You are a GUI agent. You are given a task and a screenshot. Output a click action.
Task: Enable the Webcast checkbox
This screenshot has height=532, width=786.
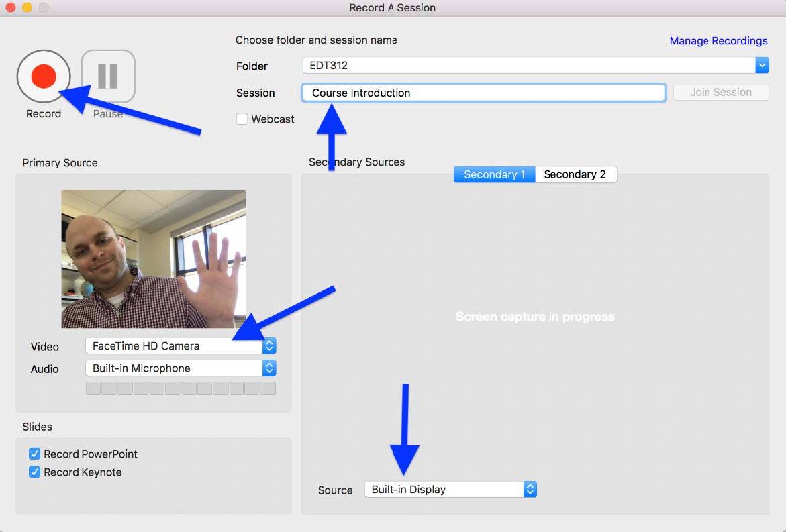click(x=242, y=119)
